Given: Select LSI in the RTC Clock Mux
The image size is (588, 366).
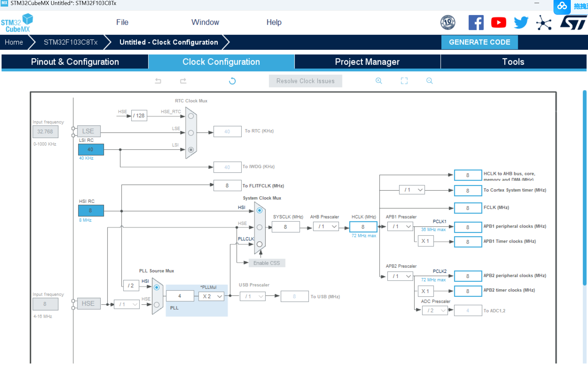Looking at the screenshot, I should coord(191,150).
